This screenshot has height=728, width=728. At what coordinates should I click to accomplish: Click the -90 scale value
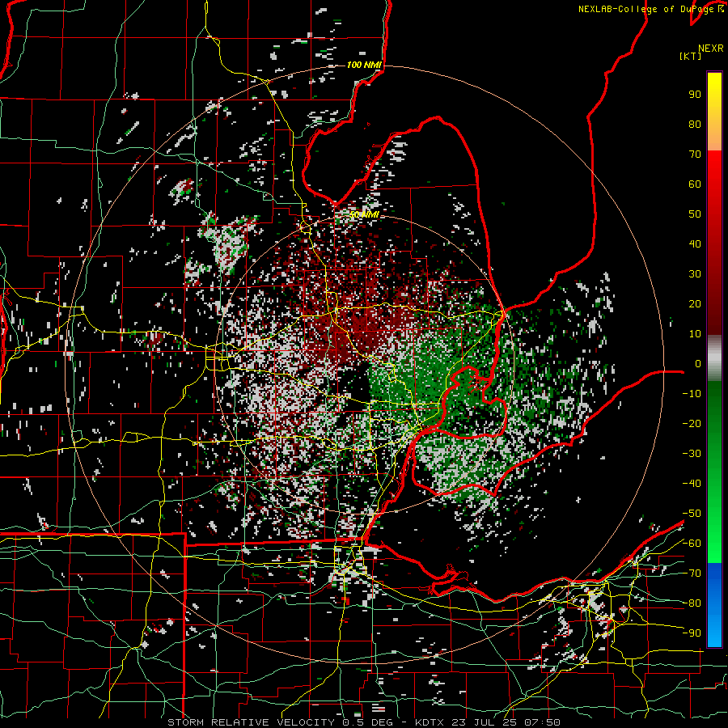click(692, 633)
